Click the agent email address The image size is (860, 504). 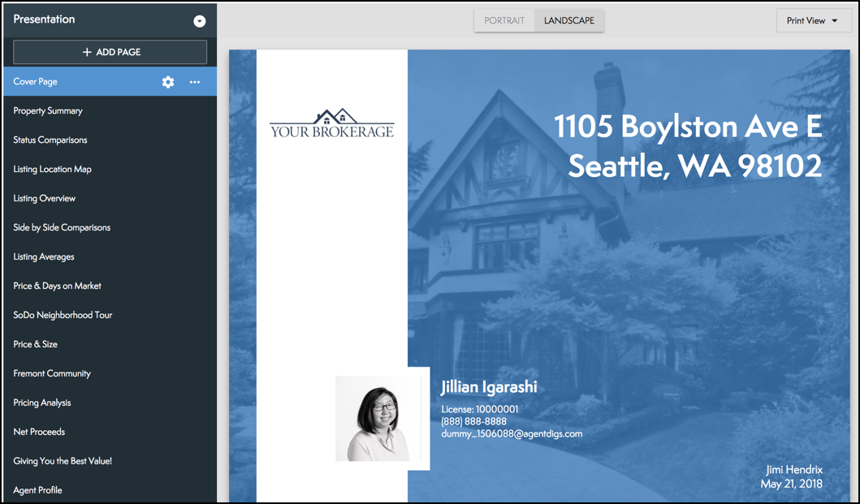coord(512,434)
